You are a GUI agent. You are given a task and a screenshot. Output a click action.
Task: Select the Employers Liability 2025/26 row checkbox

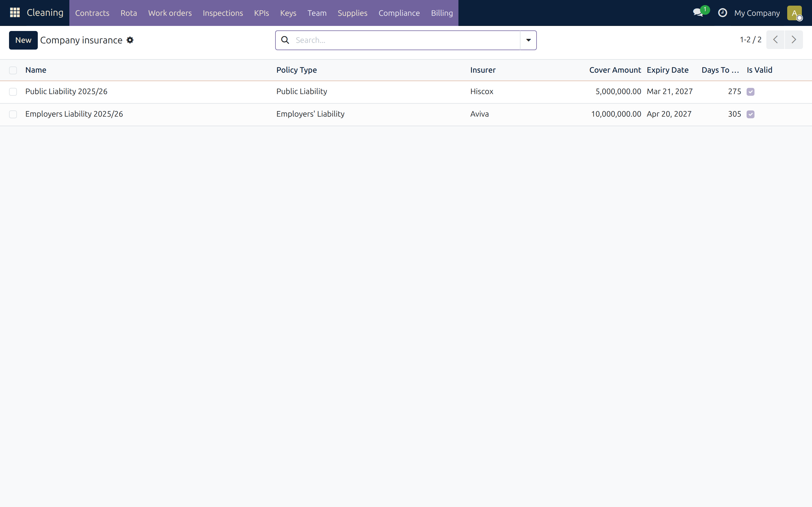(13, 114)
